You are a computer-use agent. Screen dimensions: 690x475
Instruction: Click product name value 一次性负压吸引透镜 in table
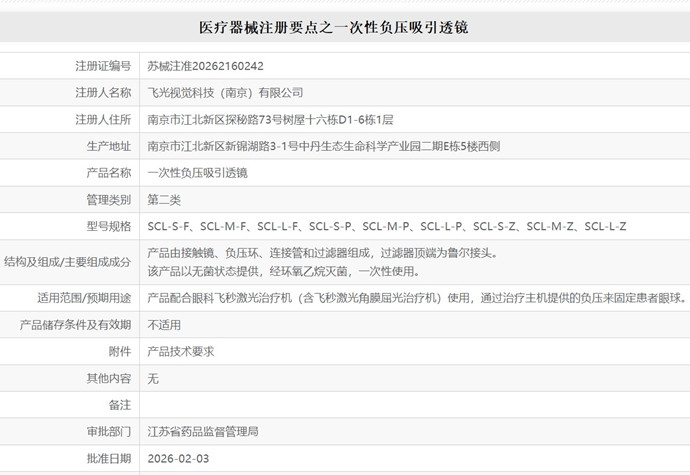coord(198,173)
